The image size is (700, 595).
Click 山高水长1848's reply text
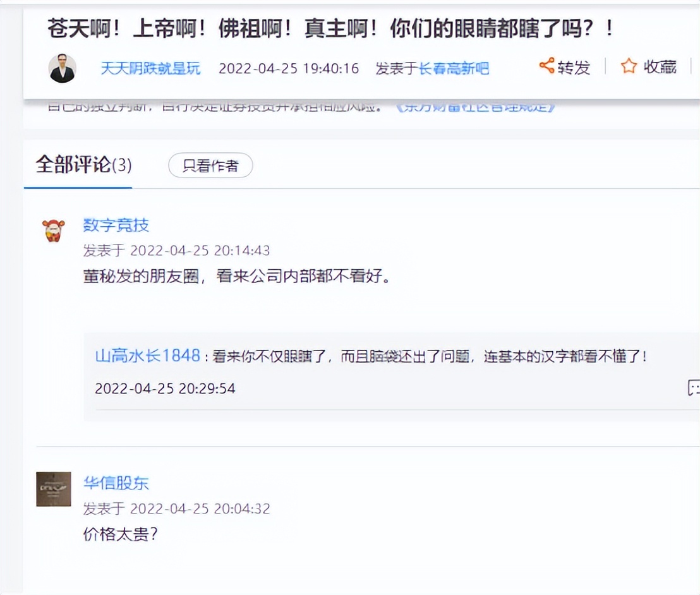pyautogui.click(x=430, y=356)
